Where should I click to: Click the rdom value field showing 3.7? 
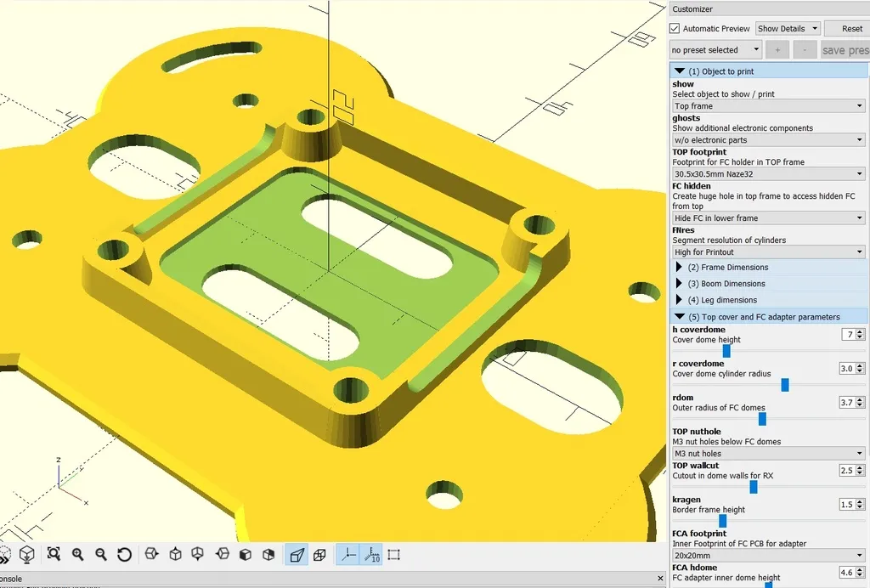click(x=846, y=403)
